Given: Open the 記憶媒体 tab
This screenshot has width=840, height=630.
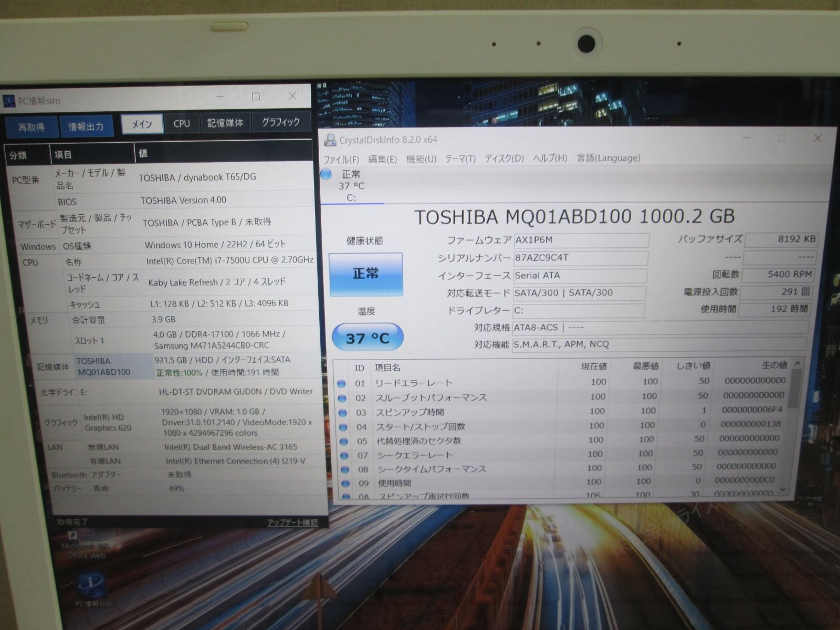Looking at the screenshot, I should click(x=225, y=123).
